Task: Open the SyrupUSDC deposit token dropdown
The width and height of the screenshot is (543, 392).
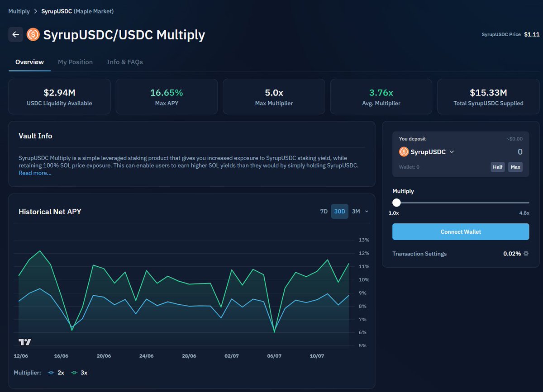Action: pyautogui.click(x=427, y=152)
